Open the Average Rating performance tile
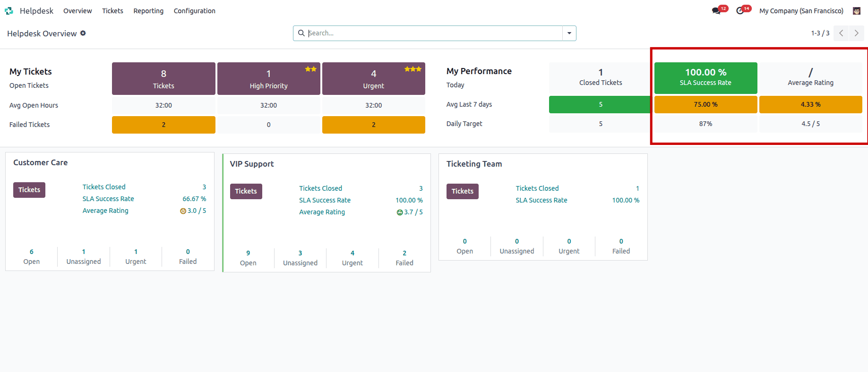The width and height of the screenshot is (868, 372). [x=810, y=78]
